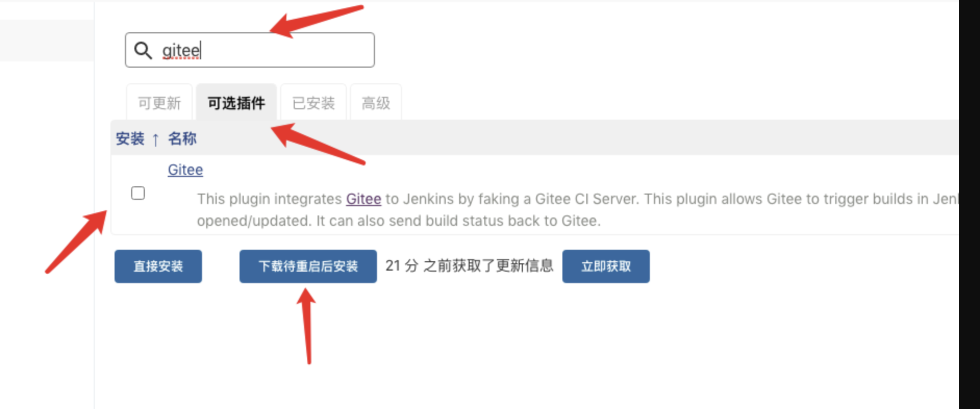Select the 可选插件 tab

[x=236, y=103]
